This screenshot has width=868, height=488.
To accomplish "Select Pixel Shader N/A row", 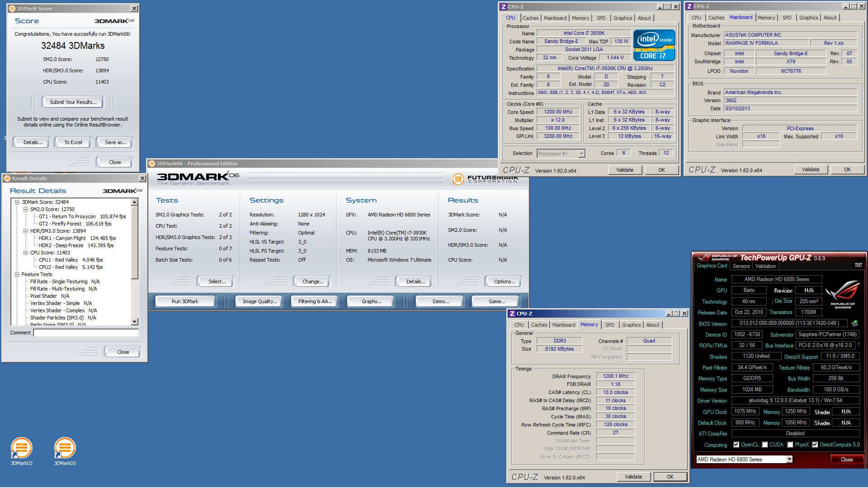I will click(50, 296).
